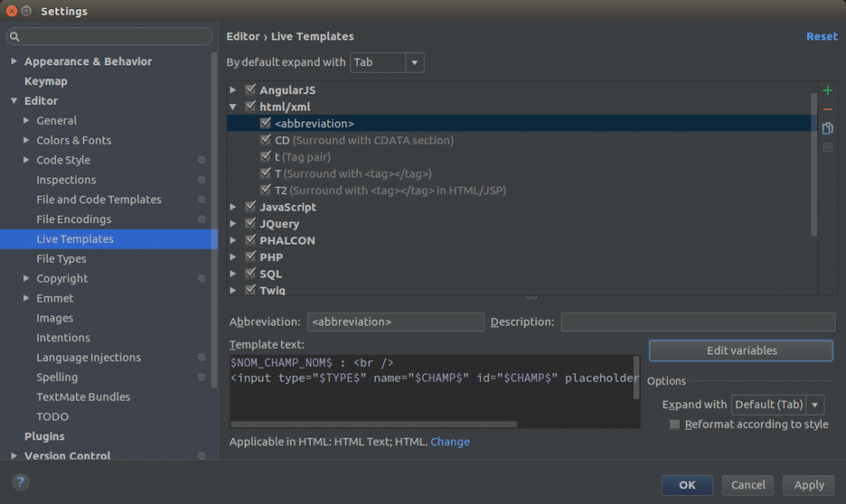Duplicate the selected template via copy icon

coord(827,128)
